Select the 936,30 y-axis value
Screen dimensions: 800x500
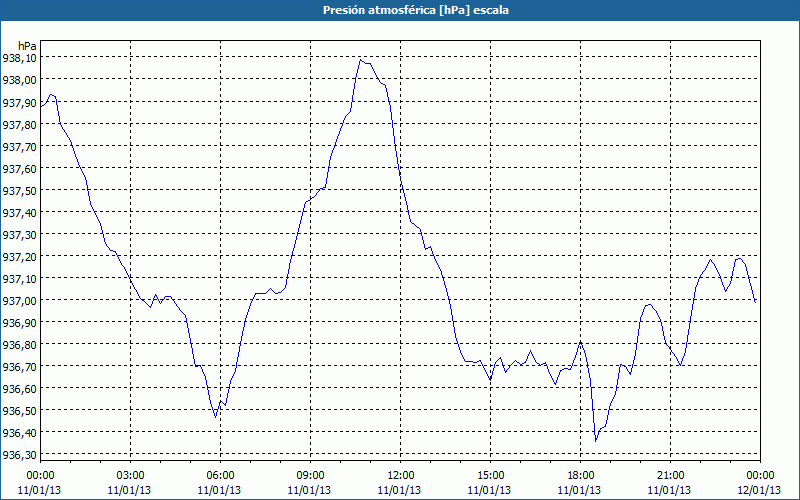(19, 455)
